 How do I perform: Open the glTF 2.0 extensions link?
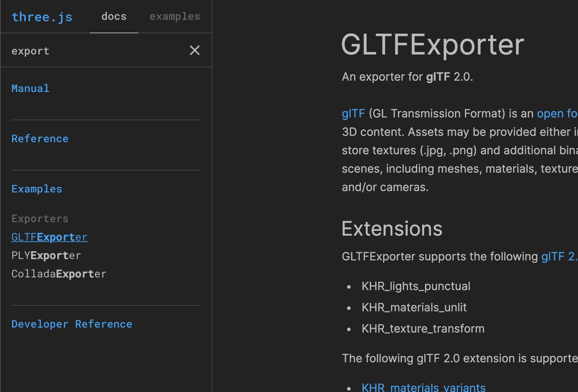point(560,256)
